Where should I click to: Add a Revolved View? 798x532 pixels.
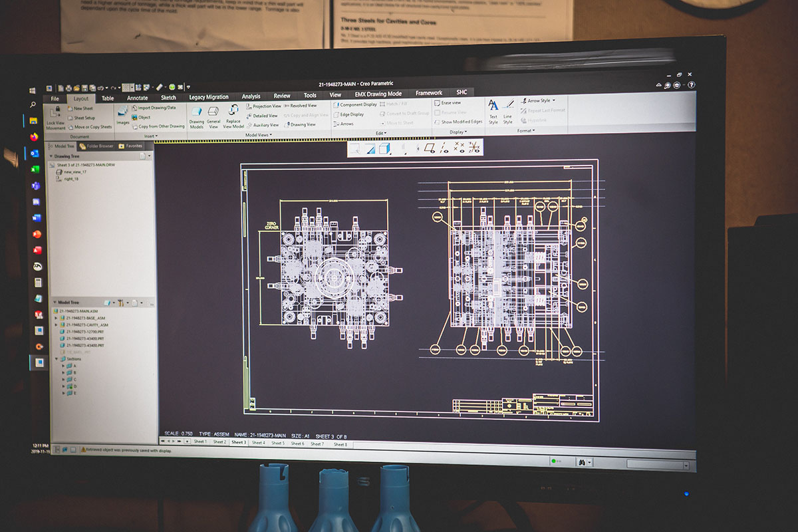coord(301,105)
